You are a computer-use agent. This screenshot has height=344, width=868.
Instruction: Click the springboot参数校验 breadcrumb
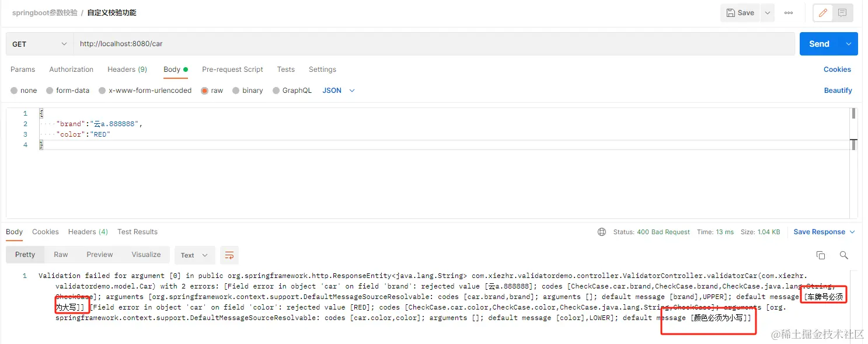point(44,13)
